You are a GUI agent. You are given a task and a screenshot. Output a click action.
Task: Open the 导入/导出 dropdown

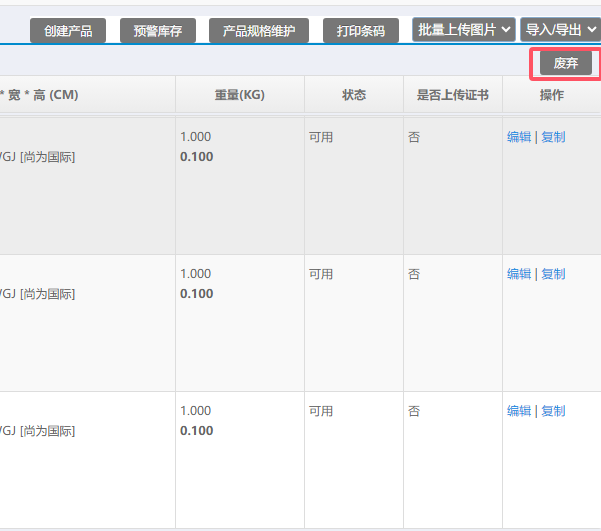point(559,30)
